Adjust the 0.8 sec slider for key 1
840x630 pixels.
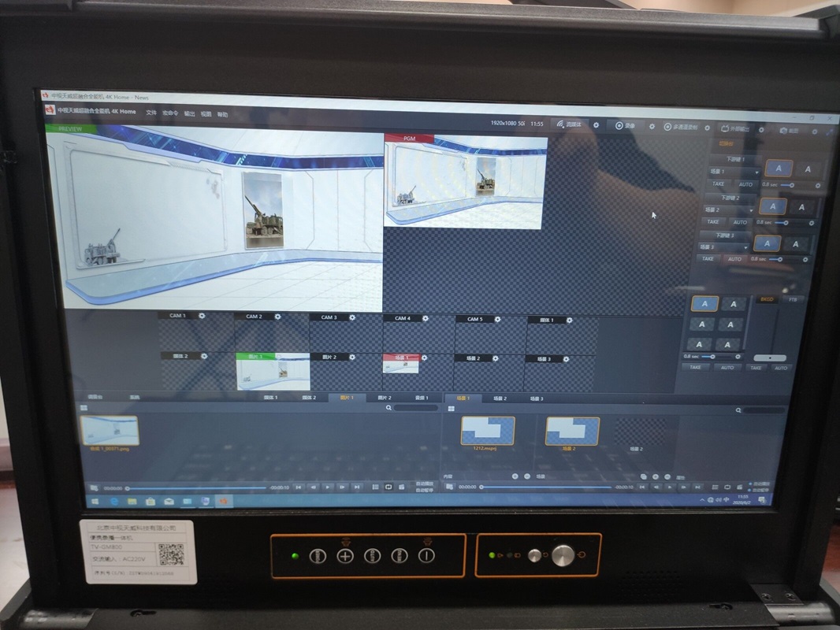(x=790, y=185)
